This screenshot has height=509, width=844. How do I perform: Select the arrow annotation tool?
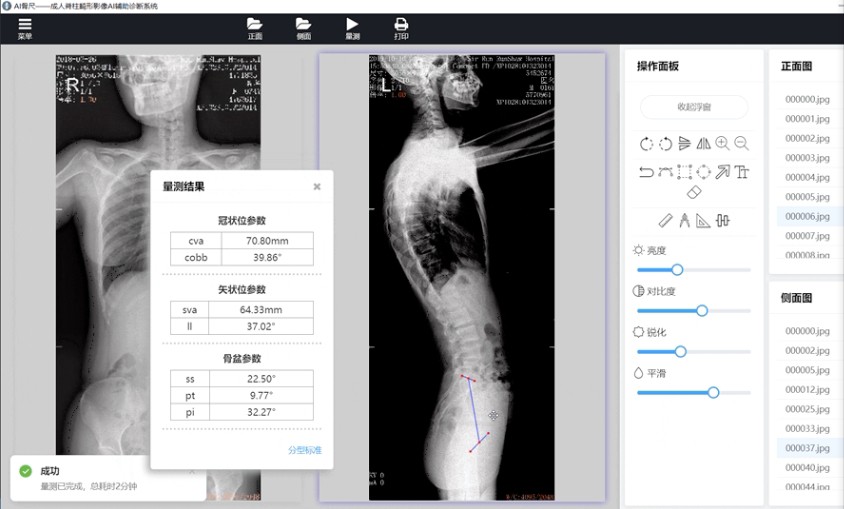click(x=722, y=172)
